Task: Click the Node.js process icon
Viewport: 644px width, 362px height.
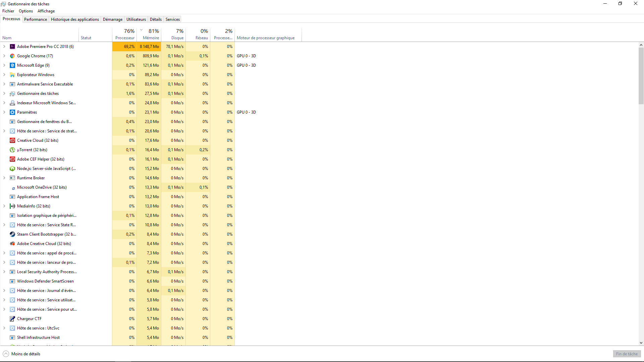Action: click(12, 169)
